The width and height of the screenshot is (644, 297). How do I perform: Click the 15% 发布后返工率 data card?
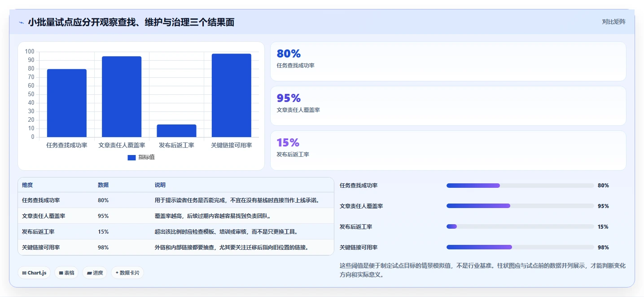pos(448,151)
